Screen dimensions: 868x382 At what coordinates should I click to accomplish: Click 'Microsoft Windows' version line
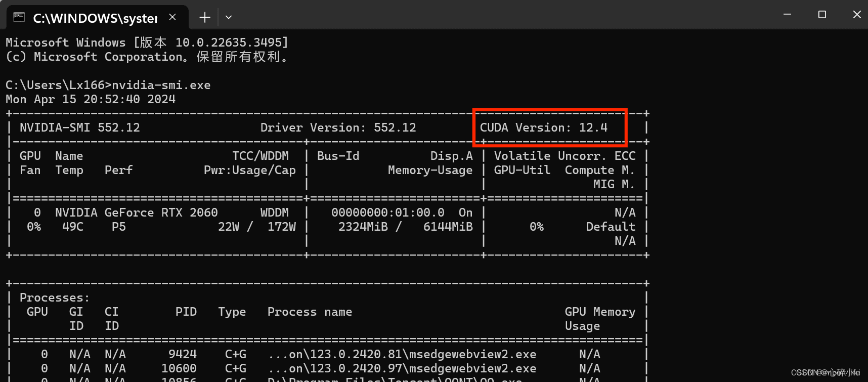(x=147, y=43)
